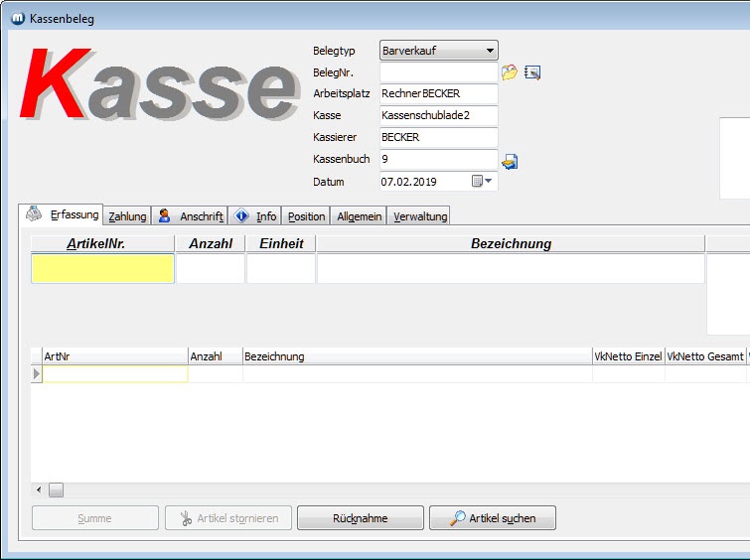Image resolution: width=750 pixels, height=560 pixels.
Task: Click into the BelegNr. text field
Action: pos(437,72)
